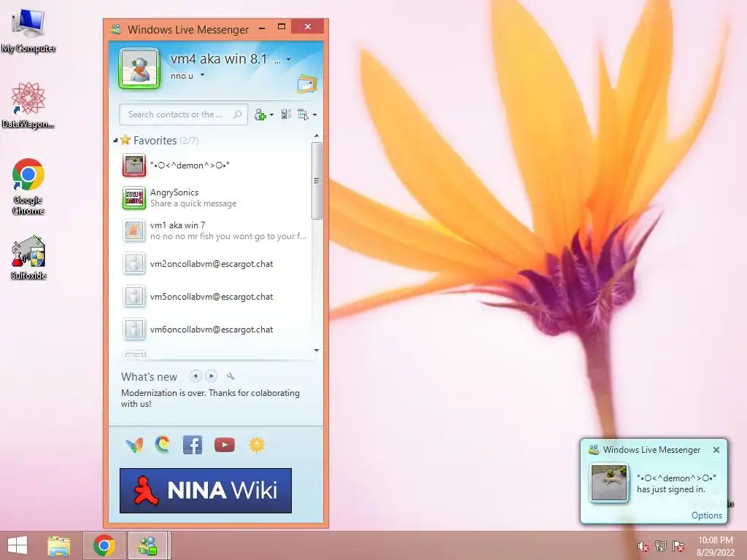Open the YouTube icon
Screen dimensions: 747x560
click(225, 445)
